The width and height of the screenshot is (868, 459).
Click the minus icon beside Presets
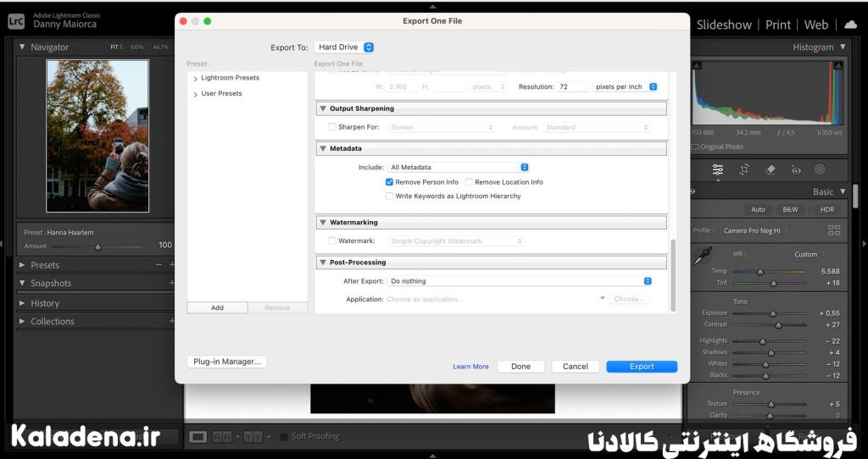click(x=159, y=265)
